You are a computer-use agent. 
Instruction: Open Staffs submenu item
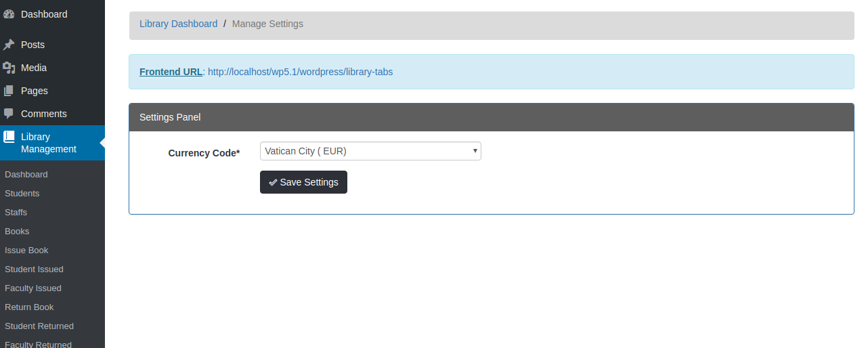[16, 213]
